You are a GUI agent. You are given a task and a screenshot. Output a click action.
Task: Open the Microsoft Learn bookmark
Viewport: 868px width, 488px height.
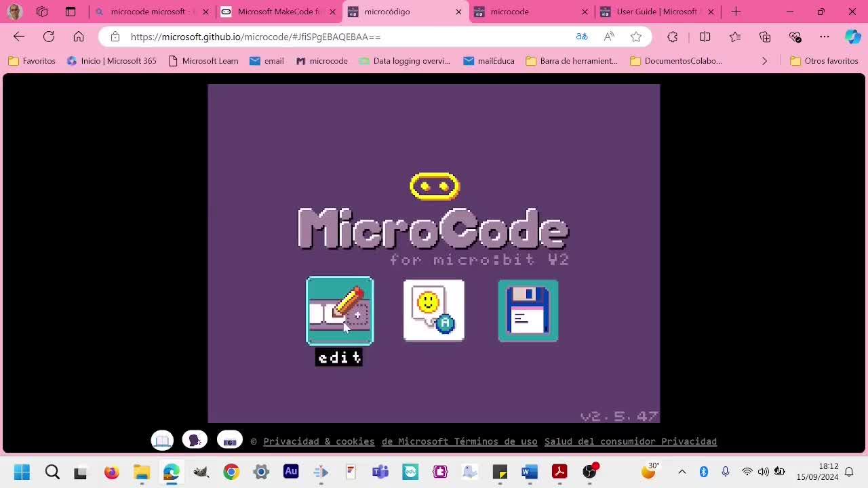(x=203, y=61)
